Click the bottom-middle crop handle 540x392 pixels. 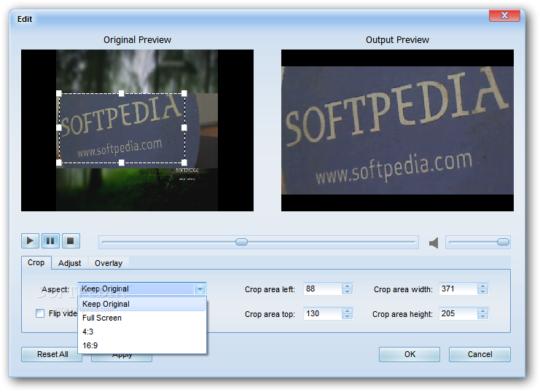(121, 162)
